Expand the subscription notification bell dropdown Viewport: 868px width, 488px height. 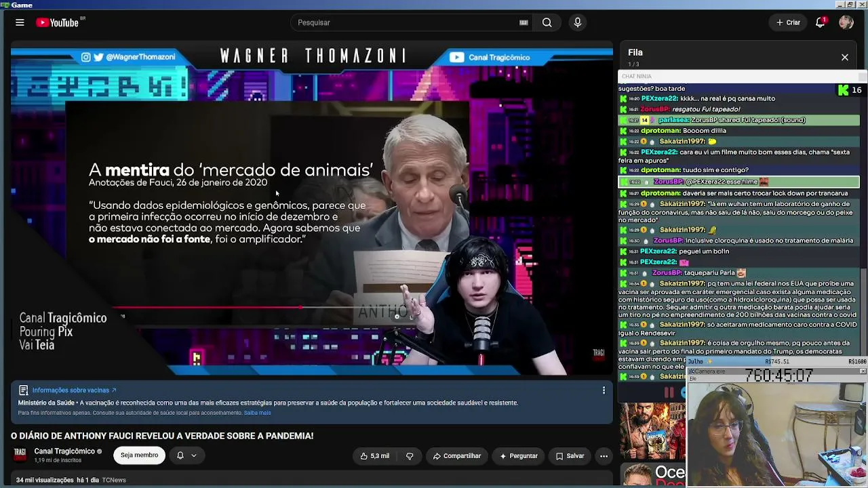pos(186,455)
